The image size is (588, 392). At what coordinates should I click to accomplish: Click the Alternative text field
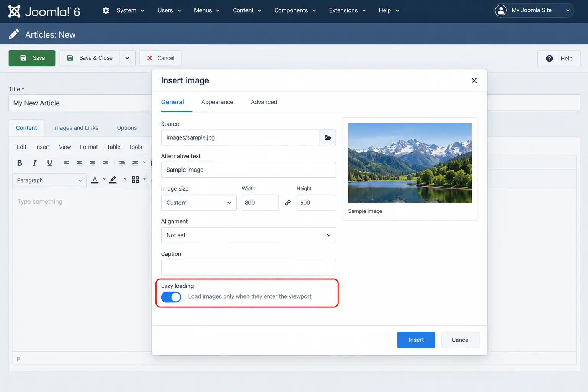(x=248, y=170)
